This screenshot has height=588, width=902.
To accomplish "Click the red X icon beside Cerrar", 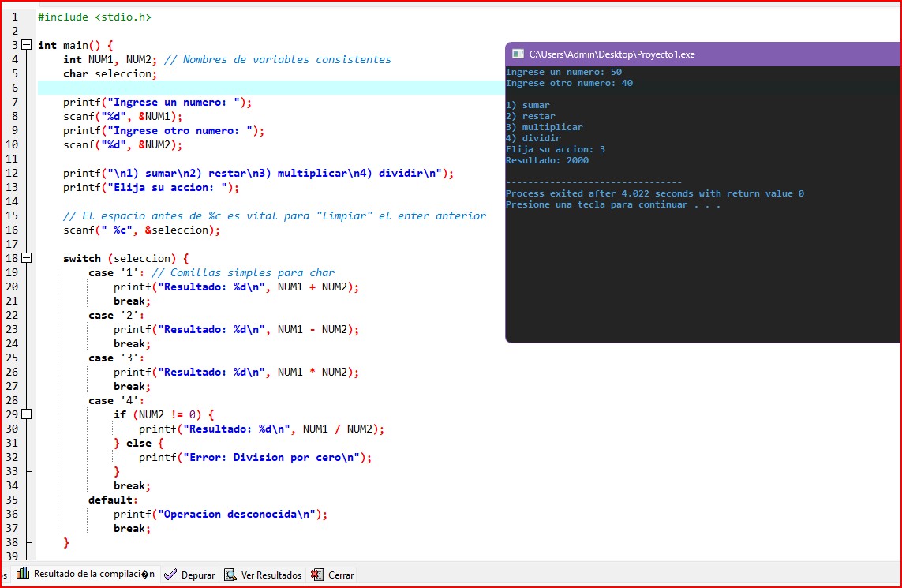I will pos(316,575).
